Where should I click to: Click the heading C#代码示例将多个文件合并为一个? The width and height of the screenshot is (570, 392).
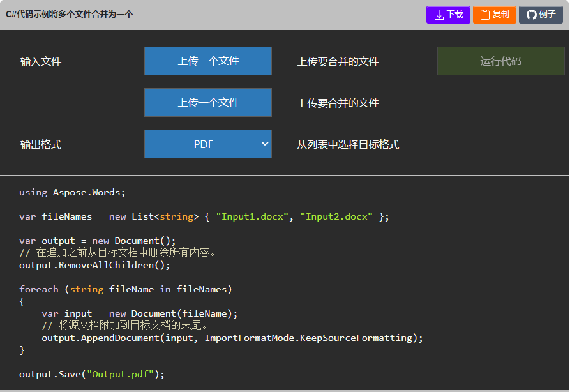click(70, 15)
